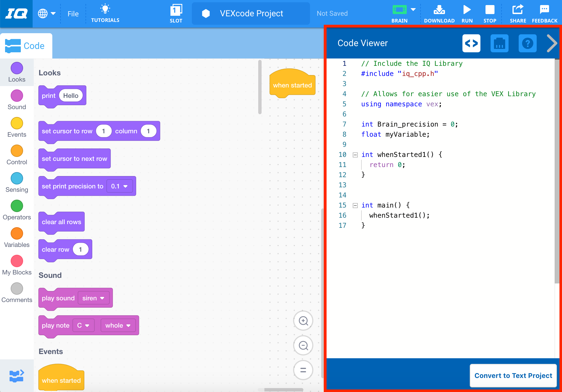
Task: Select the Operators block category
Action: tap(17, 206)
